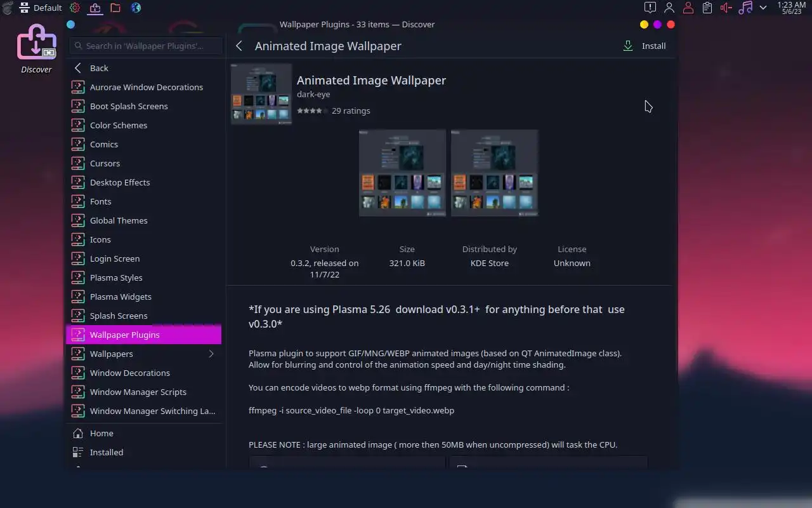This screenshot has width=812, height=508.
Task: Click the Boot Splash Screens category icon
Action: pyautogui.click(x=78, y=106)
